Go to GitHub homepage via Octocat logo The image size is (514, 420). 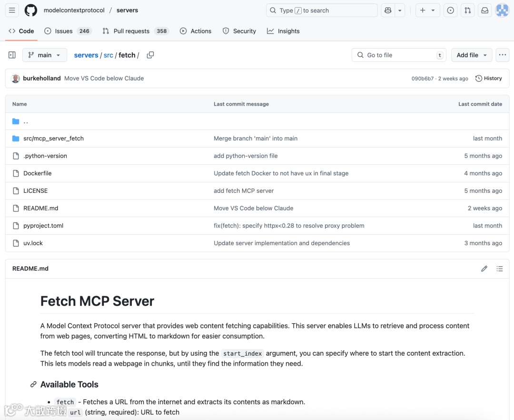[x=31, y=10]
